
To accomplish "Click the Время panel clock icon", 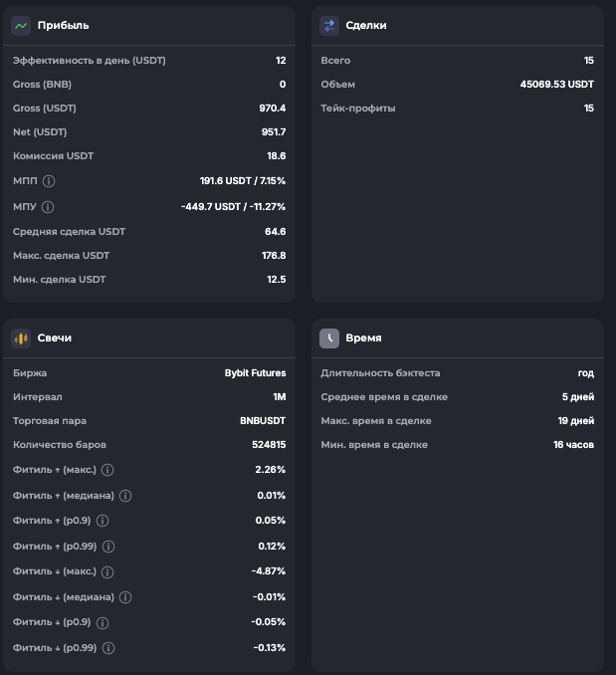I will click(x=329, y=338).
